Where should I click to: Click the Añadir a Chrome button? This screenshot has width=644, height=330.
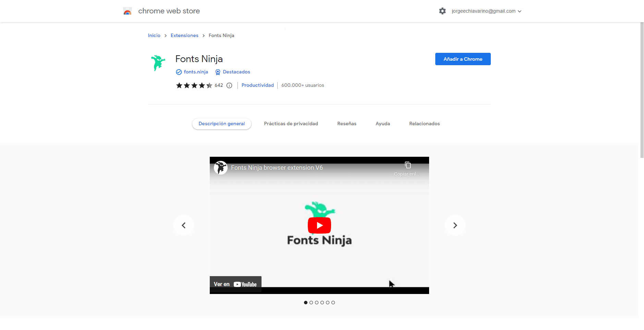coord(463,59)
